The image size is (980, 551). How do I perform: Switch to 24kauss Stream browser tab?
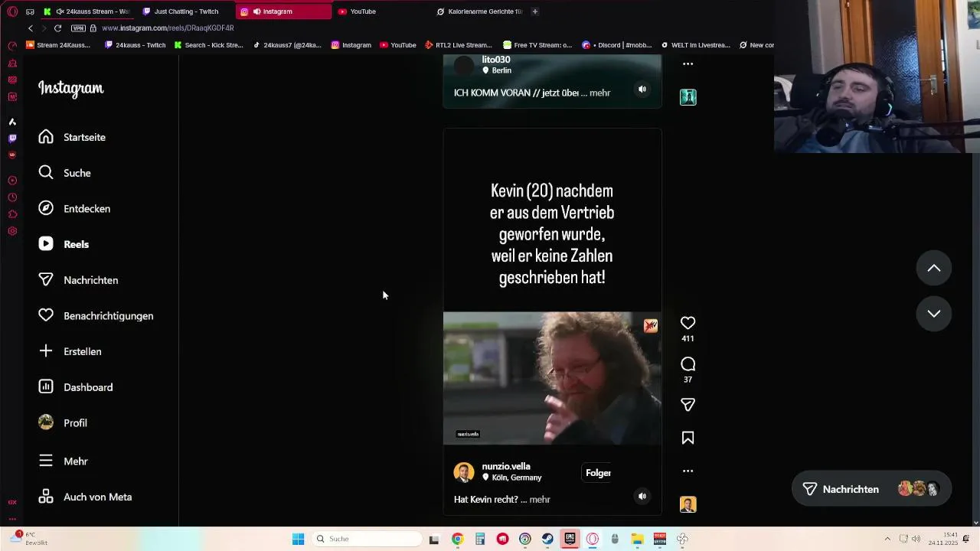[88, 11]
